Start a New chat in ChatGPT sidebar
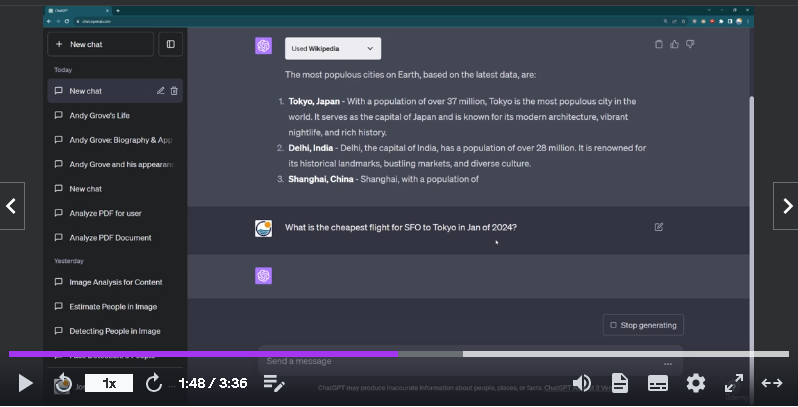 [100, 44]
